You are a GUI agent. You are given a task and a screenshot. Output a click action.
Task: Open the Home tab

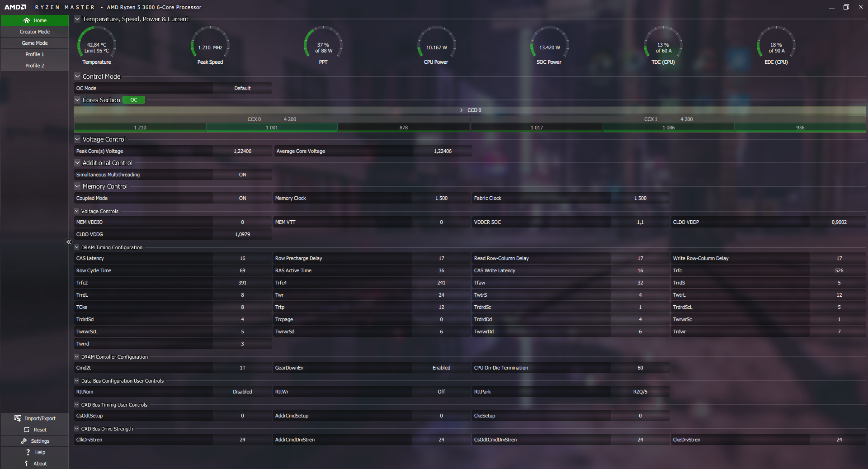tap(35, 20)
